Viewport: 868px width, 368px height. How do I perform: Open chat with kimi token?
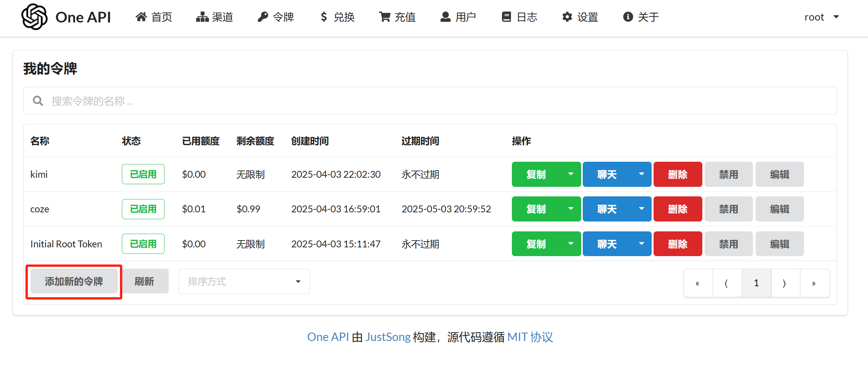pos(607,174)
